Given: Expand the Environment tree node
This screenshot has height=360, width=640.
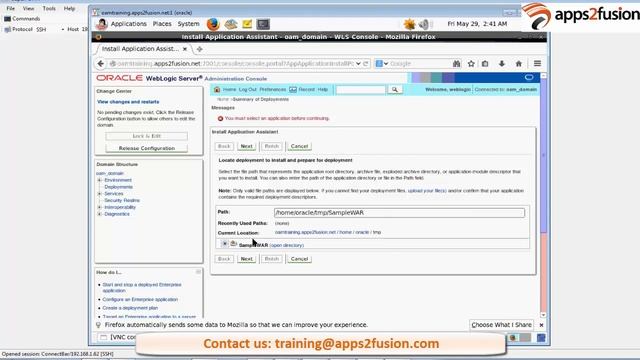Looking at the screenshot, I should pos(100,180).
